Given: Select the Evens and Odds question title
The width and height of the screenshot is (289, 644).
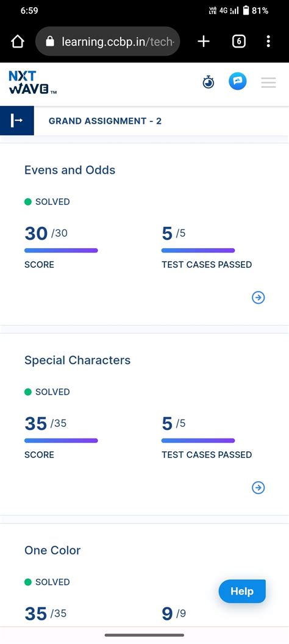Looking at the screenshot, I should (x=70, y=170).
